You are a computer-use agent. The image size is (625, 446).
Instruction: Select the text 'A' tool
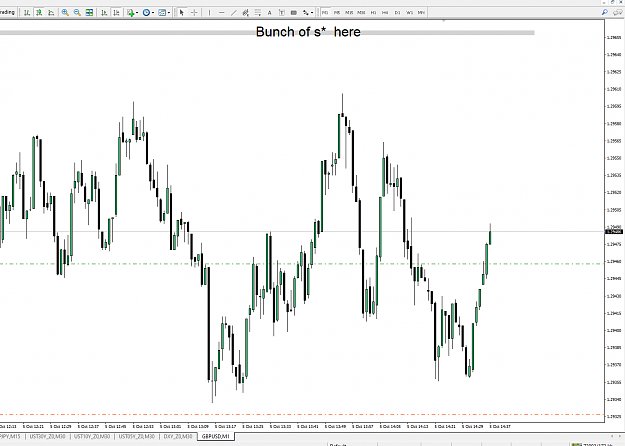[x=269, y=13]
